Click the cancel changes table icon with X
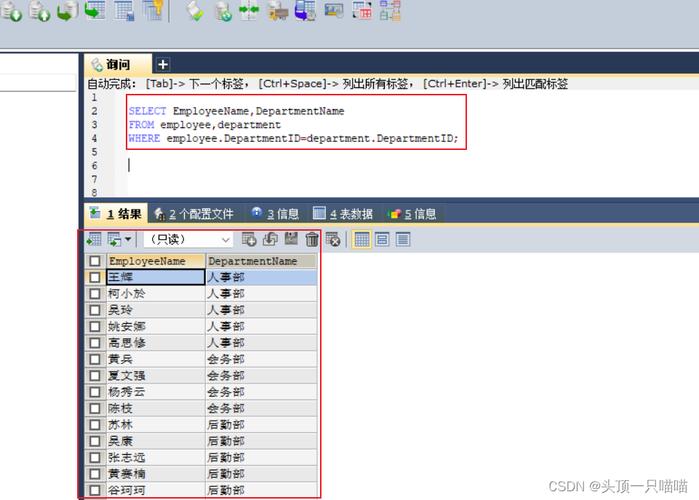The height and width of the screenshot is (500, 699). point(333,239)
